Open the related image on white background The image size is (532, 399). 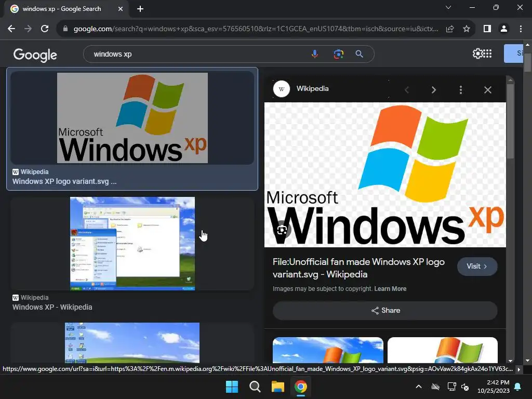tap(443, 350)
